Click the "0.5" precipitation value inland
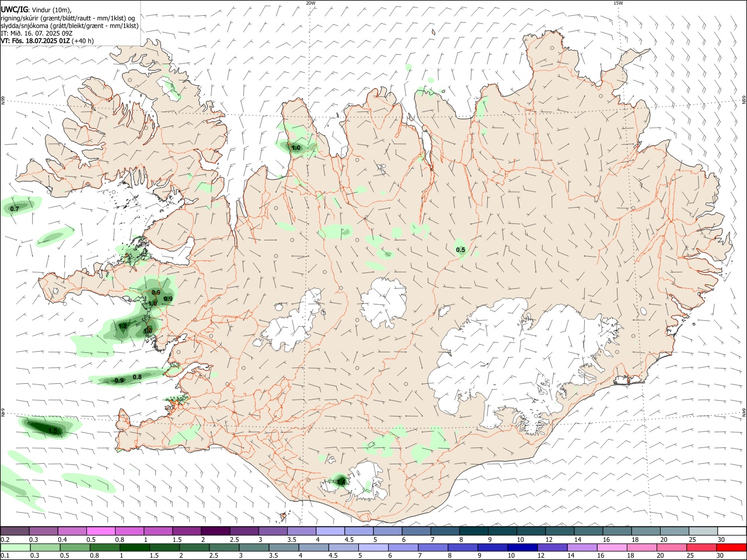Viewport: 747px width, 560px height. pos(460,250)
